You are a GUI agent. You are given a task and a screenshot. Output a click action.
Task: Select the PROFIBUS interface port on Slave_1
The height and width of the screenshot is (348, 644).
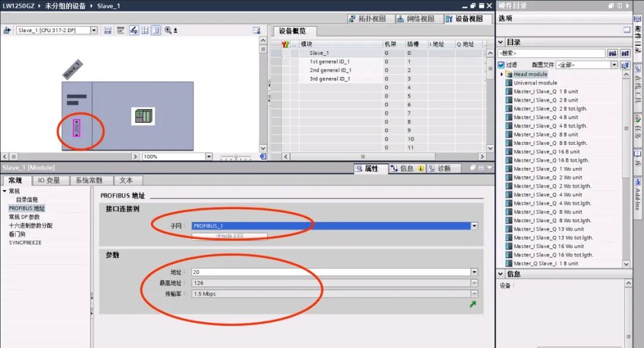pos(76,128)
